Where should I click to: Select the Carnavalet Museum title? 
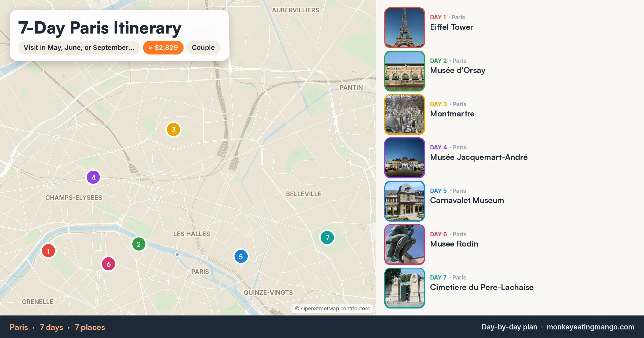click(x=467, y=200)
